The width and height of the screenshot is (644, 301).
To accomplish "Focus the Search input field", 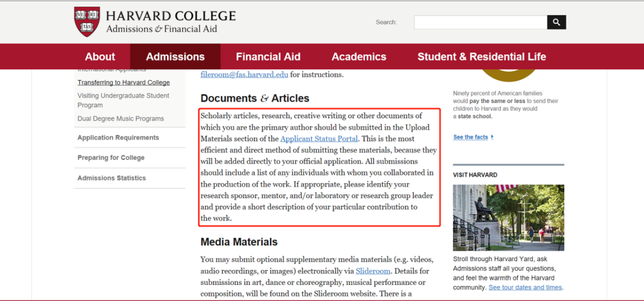I will pyautogui.click(x=481, y=22).
